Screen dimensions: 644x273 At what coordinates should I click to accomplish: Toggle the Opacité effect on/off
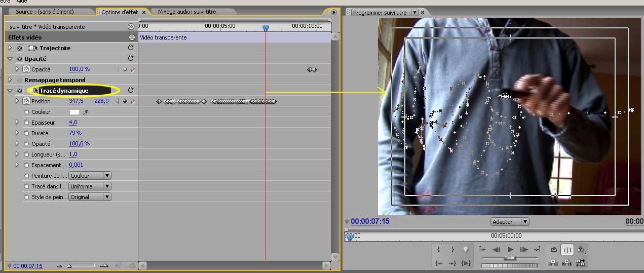pos(19,59)
